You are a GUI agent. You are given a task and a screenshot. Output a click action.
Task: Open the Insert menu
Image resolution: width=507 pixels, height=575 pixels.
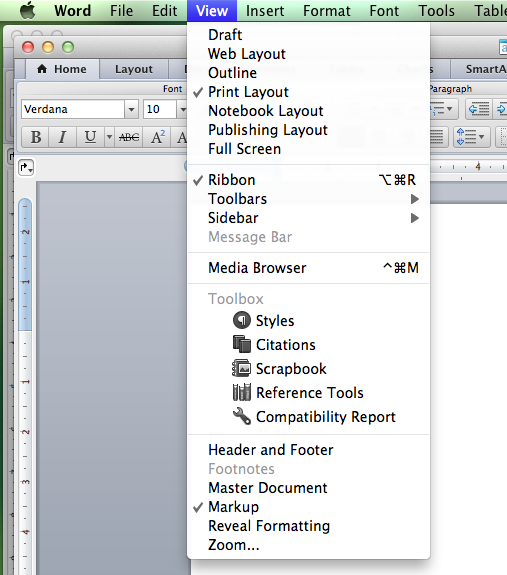(x=265, y=11)
